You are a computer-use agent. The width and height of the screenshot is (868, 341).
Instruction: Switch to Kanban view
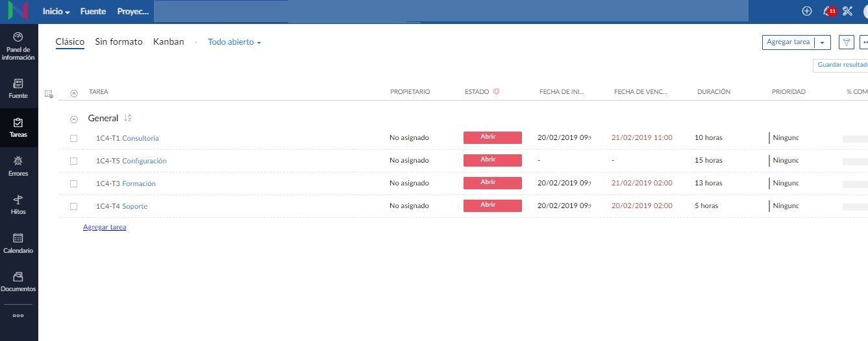(x=169, y=41)
